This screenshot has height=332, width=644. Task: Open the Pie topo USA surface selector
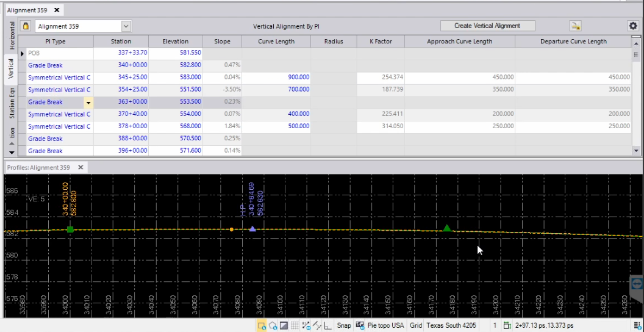coord(385,325)
